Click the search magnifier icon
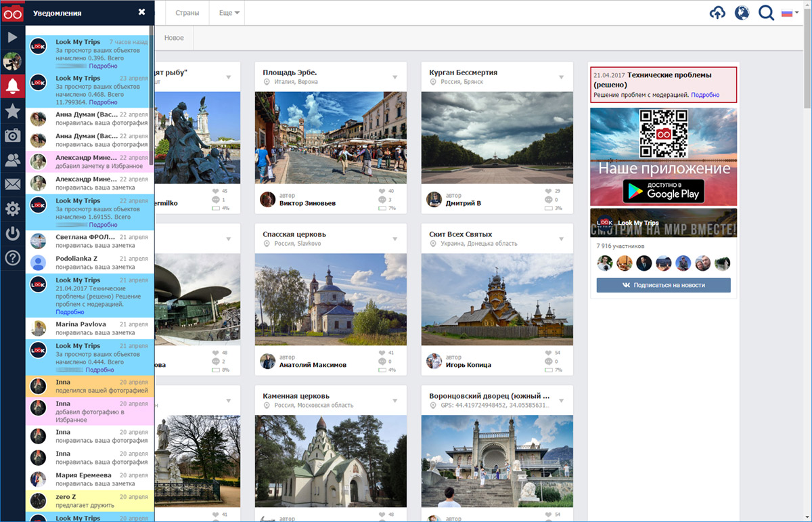The width and height of the screenshot is (812, 522). click(x=766, y=13)
